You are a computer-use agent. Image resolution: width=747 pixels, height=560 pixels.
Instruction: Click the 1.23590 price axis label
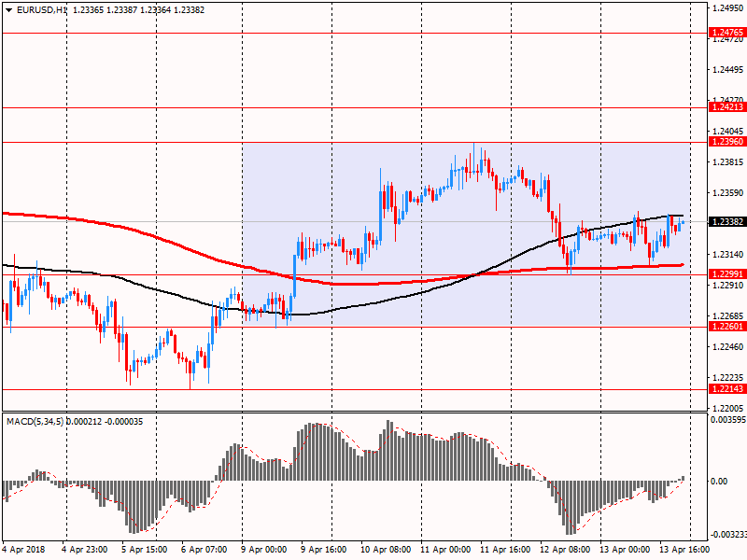(728, 193)
